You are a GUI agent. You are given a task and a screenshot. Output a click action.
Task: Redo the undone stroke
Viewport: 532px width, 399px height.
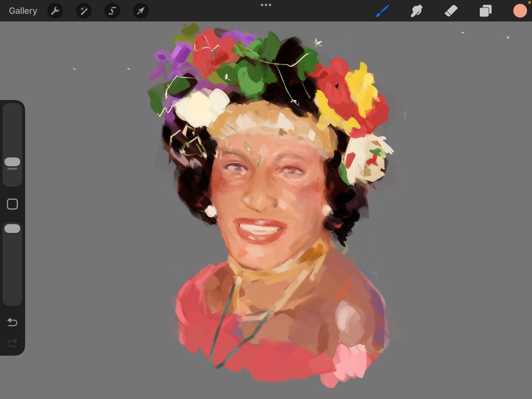pos(12,343)
